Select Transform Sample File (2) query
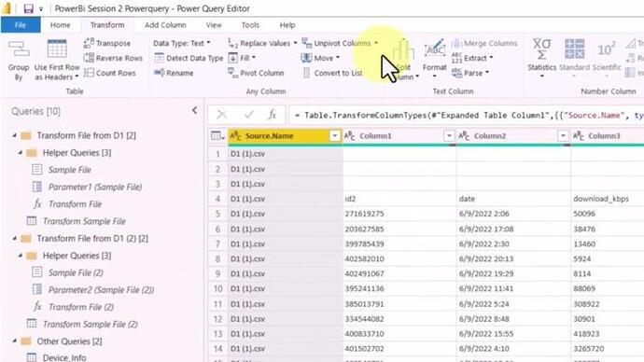 [91, 325]
